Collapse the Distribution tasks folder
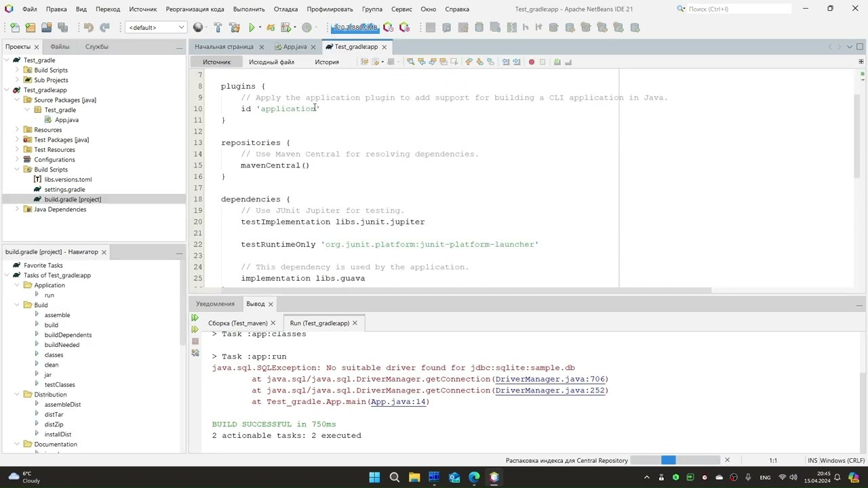The width and height of the screenshot is (868, 488). pos(17,394)
